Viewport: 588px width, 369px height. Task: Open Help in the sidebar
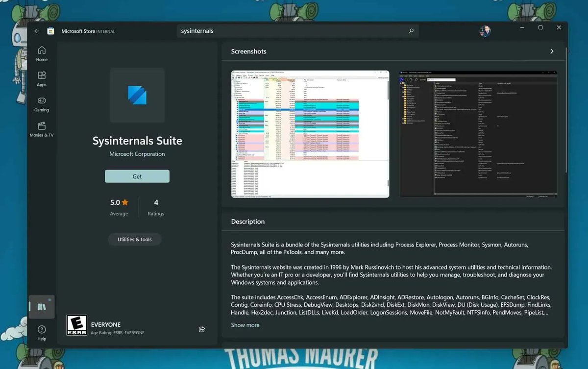[42, 333]
